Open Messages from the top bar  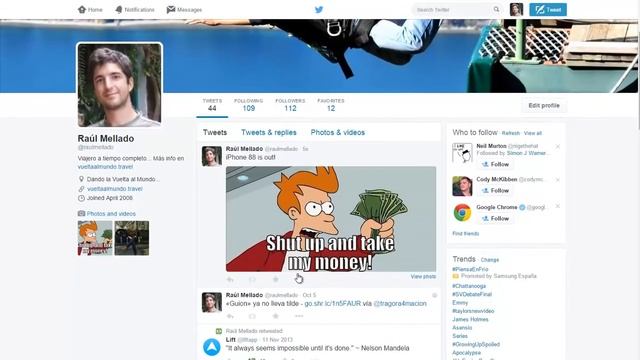click(184, 9)
